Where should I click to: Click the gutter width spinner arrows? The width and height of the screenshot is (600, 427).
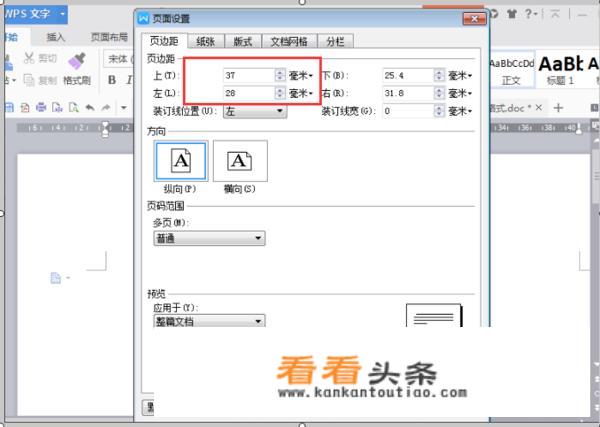pos(439,111)
